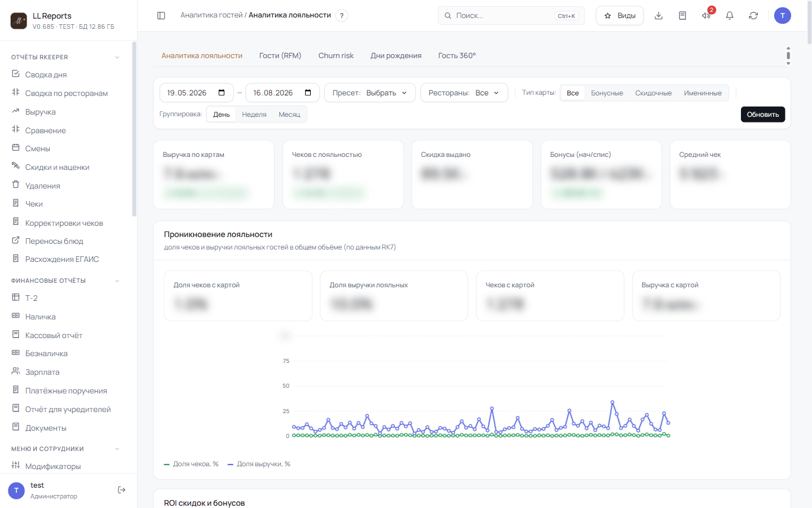Open the Пресет dropdown
Screen dimensions: 812x508
pyautogui.click(x=370, y=93)
